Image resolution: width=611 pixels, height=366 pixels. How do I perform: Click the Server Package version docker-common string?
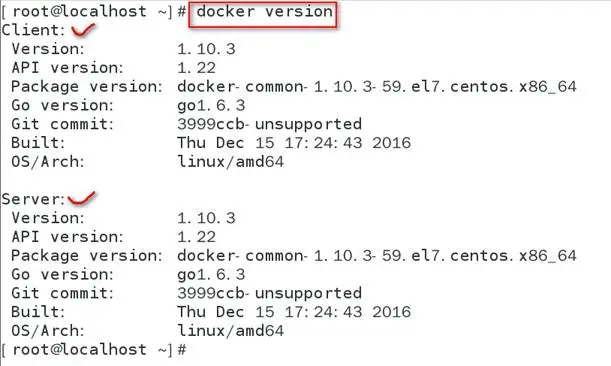(377, 256)
